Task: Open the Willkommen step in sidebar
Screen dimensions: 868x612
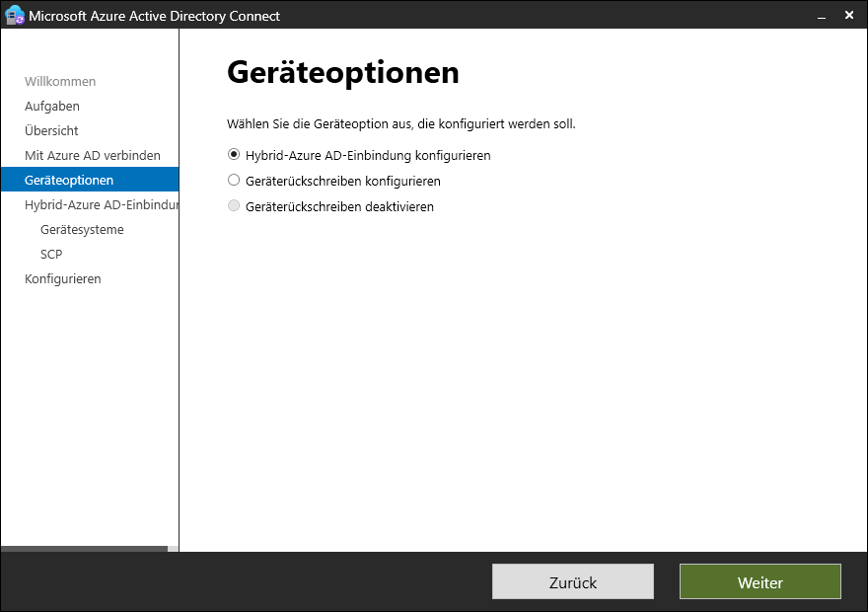Action: tap(60, 81)
